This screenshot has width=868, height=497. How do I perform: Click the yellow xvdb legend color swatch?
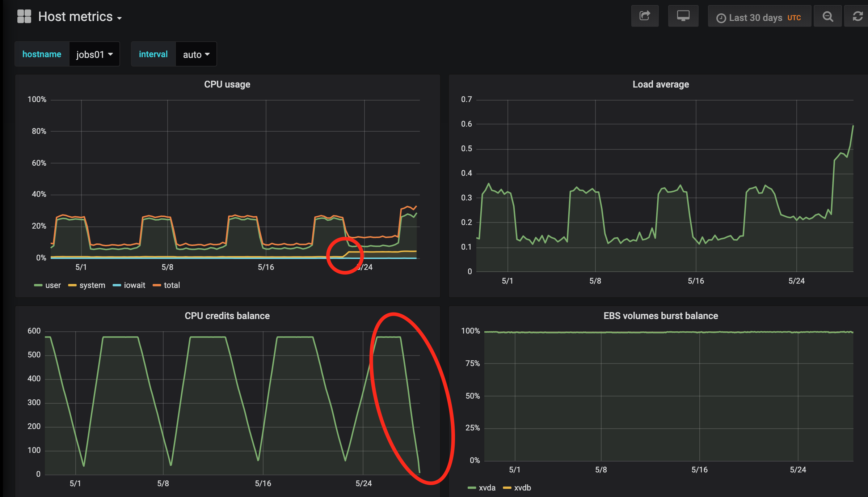pyautogui.click(x=507, y=488)
